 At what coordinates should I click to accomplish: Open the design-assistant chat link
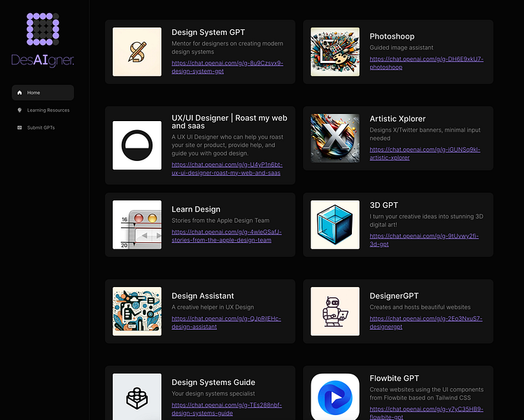pos(226,323)
